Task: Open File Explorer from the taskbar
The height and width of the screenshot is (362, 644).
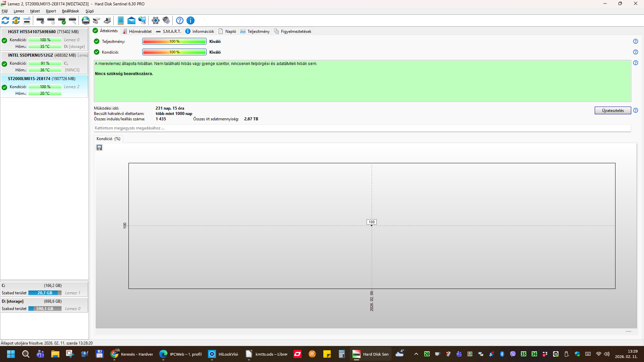Action: click(x=55, y=354)
